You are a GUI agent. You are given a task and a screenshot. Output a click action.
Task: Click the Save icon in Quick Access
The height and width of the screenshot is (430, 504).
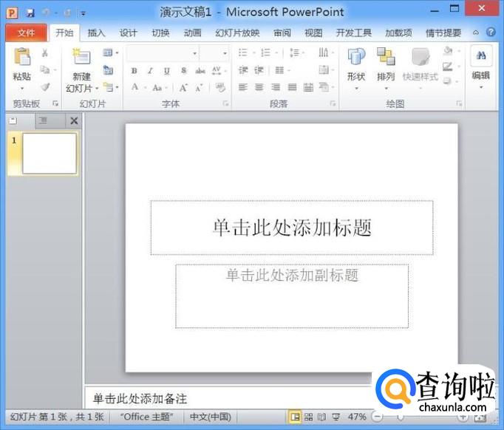pos(30,13)
